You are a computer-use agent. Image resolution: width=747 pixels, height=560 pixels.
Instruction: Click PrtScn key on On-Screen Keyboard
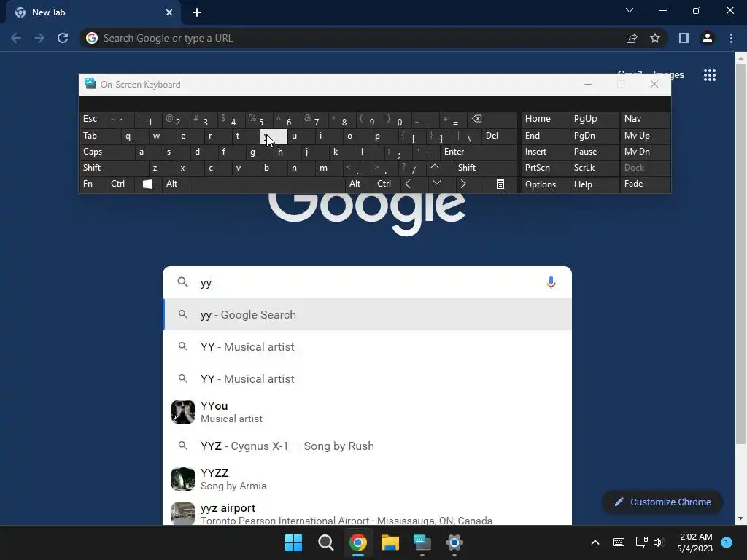[545, 168]
